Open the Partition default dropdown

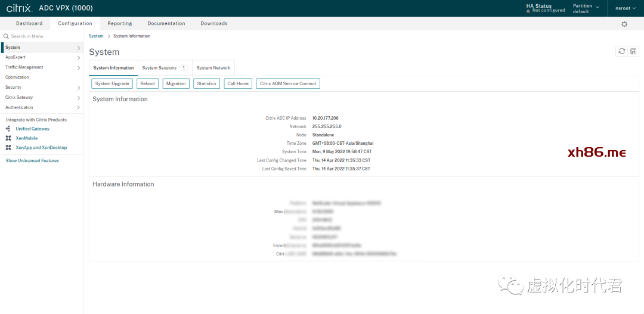click(x=586, y=8)
